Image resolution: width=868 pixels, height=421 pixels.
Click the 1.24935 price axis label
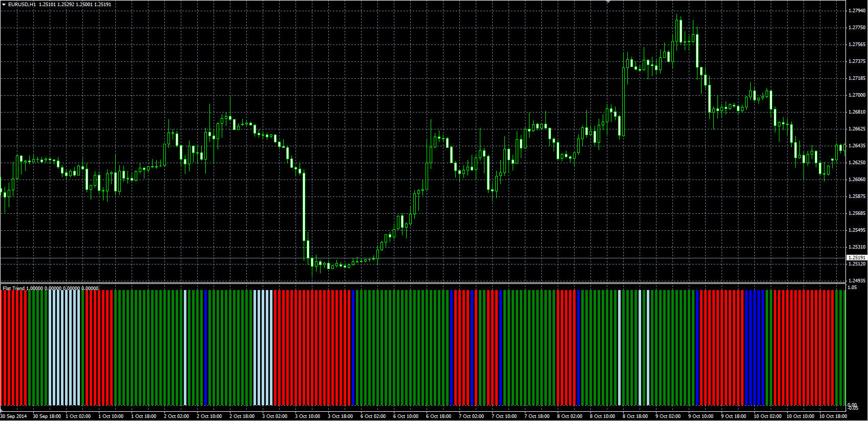[x=857, y=281]
